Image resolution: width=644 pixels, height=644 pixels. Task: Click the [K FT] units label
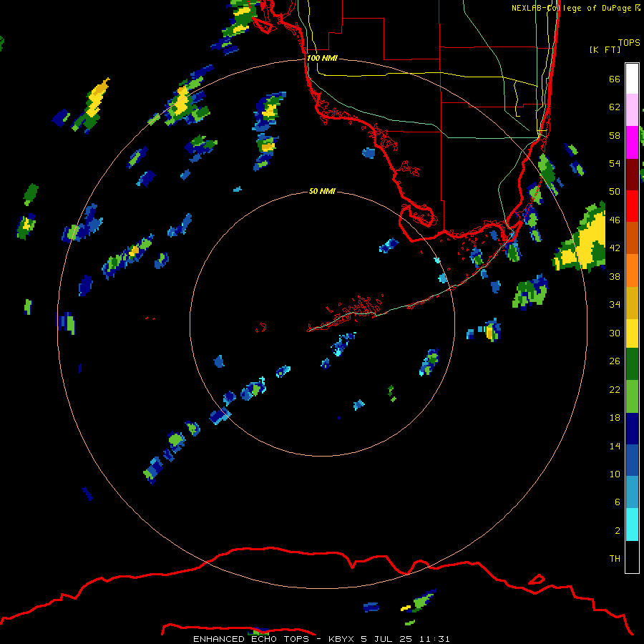pos(605,49)
